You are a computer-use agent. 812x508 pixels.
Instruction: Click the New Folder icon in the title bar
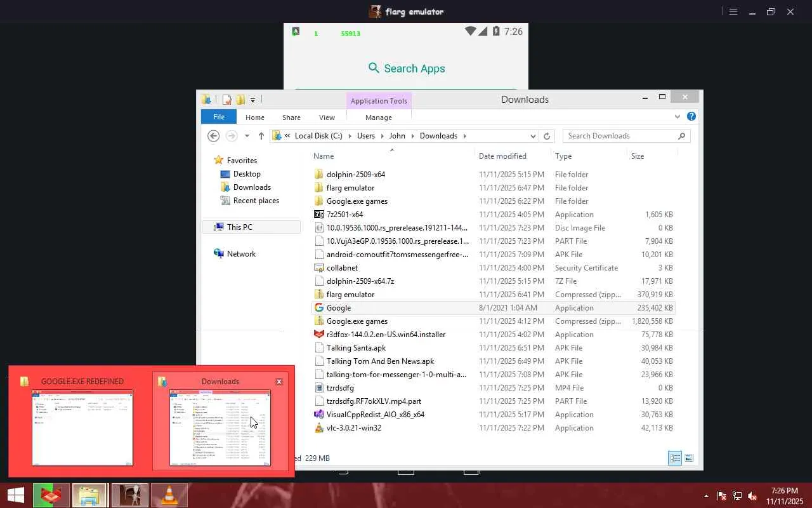point(240,100)
